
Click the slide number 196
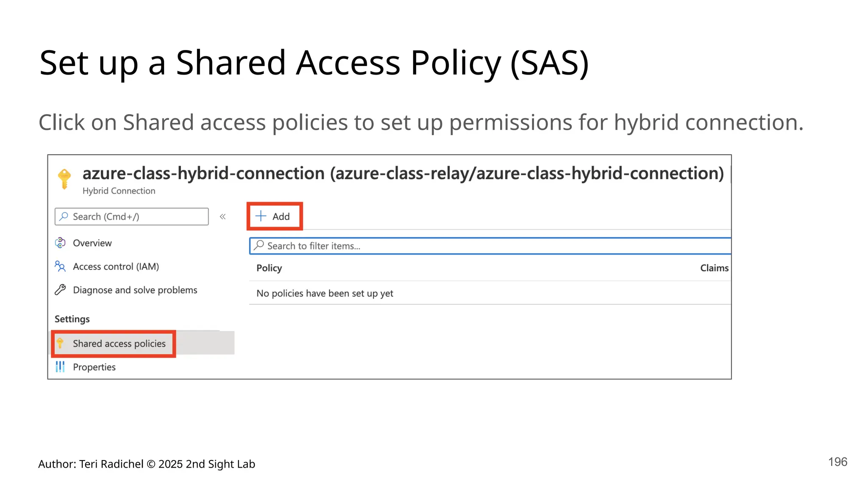(837, 462)
